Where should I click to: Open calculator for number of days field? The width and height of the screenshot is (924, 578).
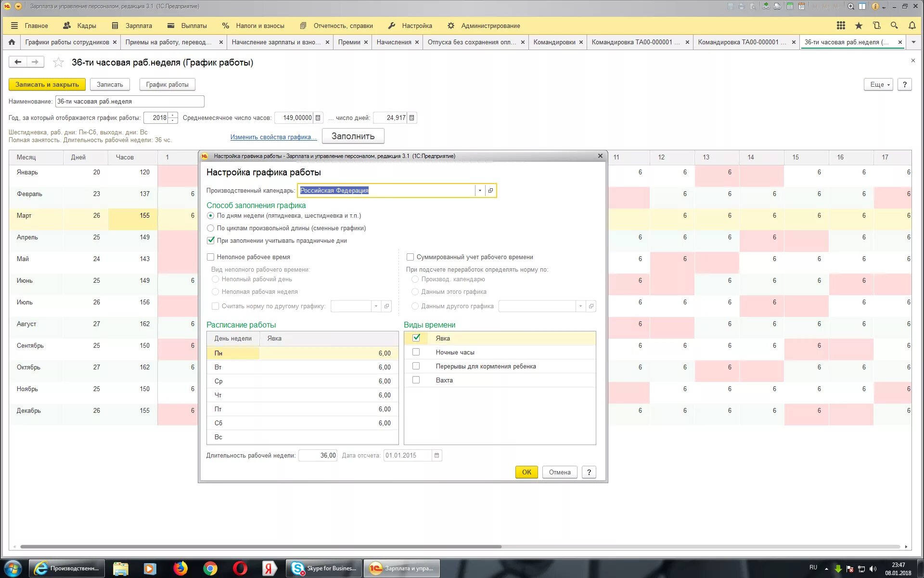click(412, 118)
